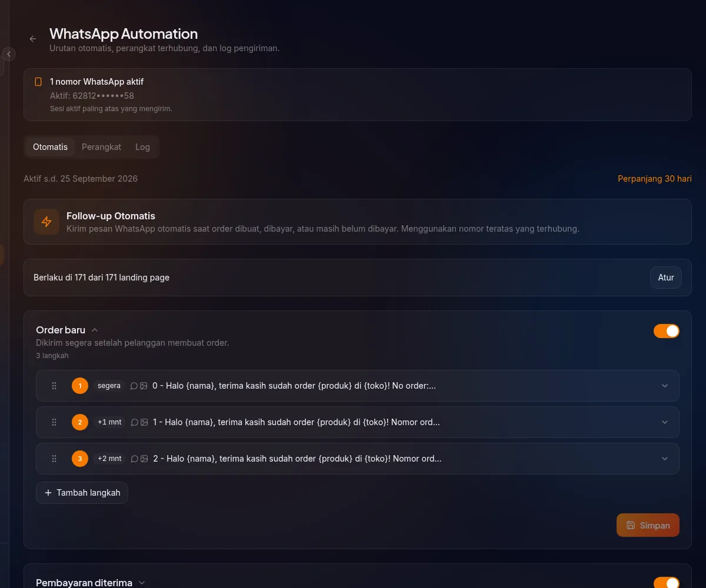Open the Log tab

(142, 147)
